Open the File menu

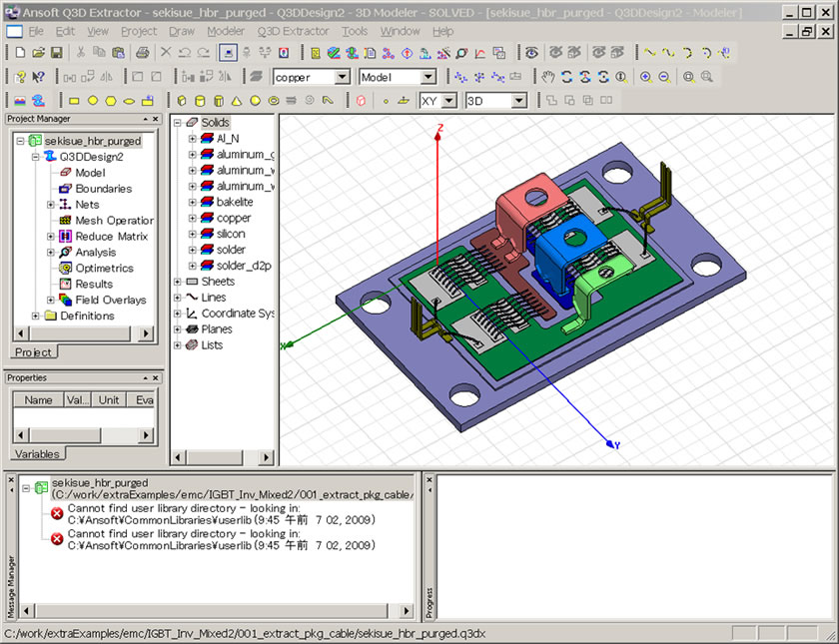coord(36,32)
